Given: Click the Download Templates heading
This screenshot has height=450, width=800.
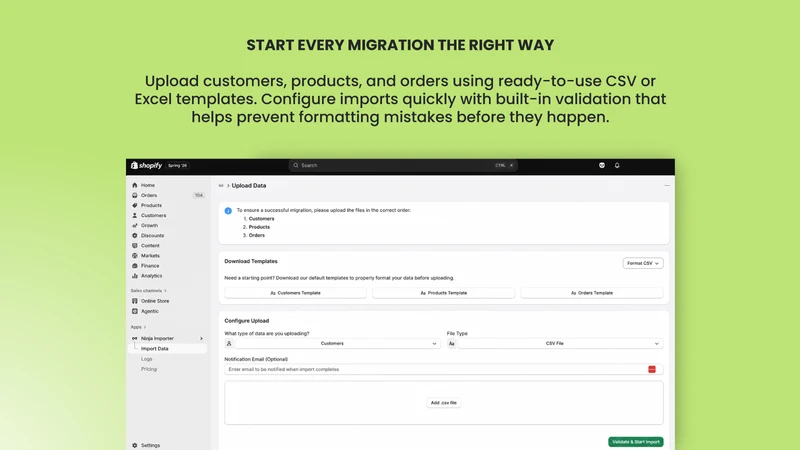Looking at the screenshot, I should point(251,261).
